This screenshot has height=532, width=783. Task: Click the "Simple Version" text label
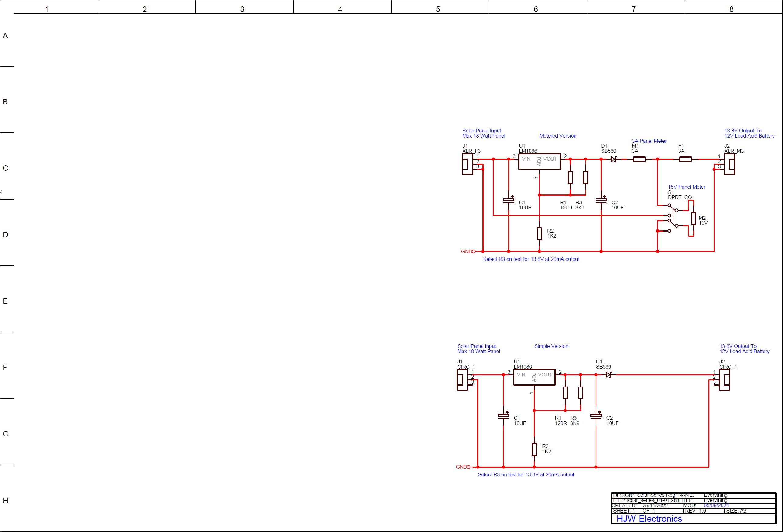[x=551, y=346]
